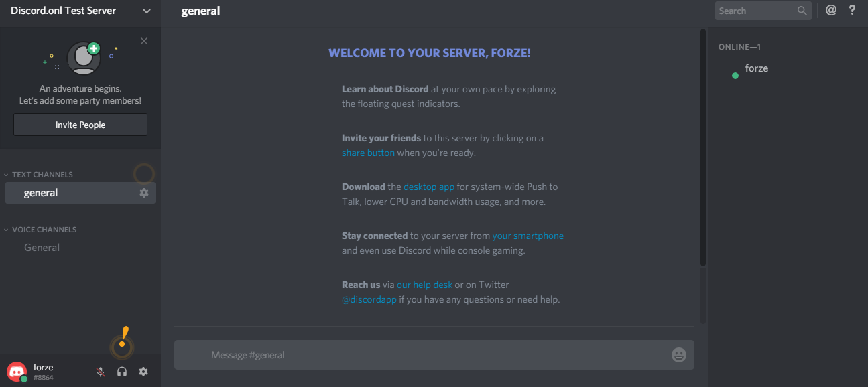Open Discord help with the question mark icon

[x=852, y=10]
